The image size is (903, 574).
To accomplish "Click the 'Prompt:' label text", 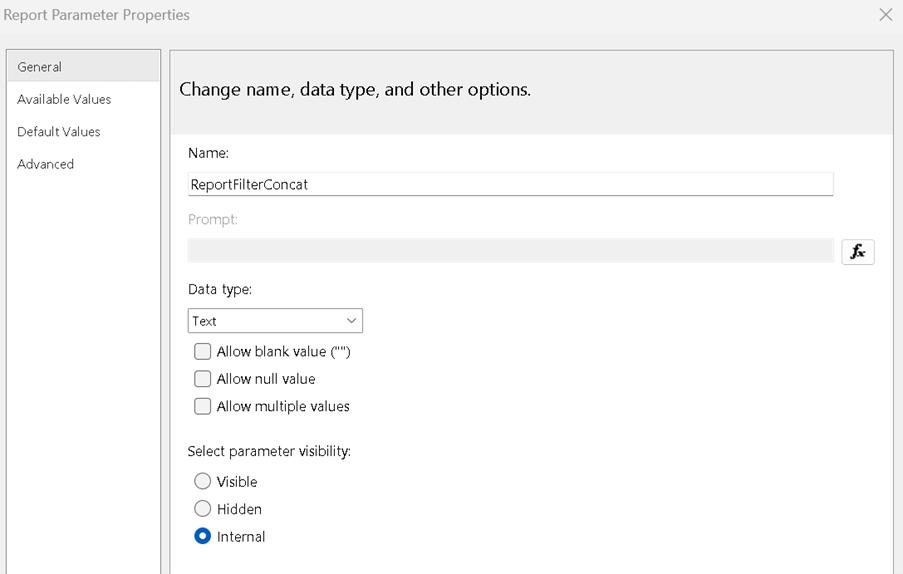I will (212, 219).
